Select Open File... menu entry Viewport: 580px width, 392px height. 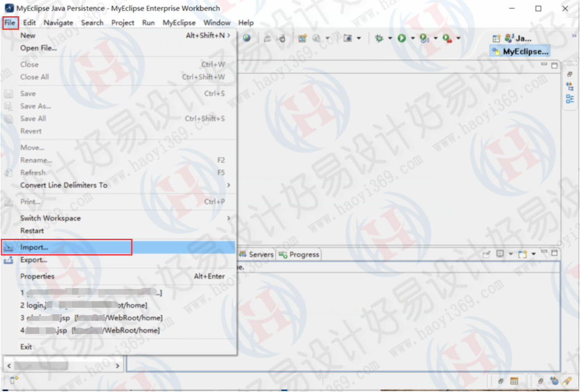118,48
